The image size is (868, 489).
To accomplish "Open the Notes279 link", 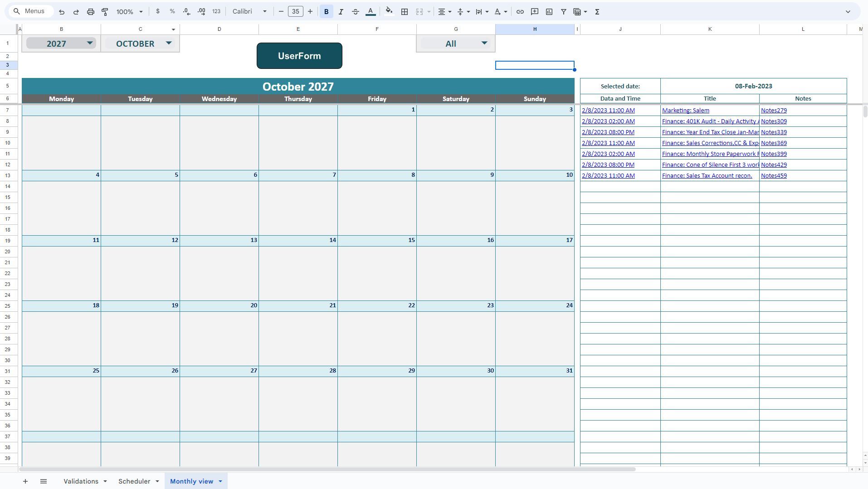I will click(774, 110).
